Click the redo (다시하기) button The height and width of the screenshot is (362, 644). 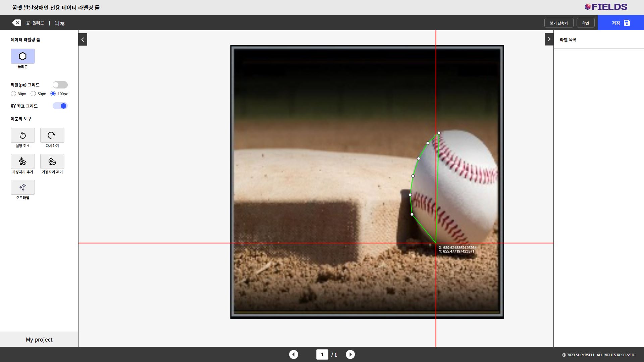52,135
